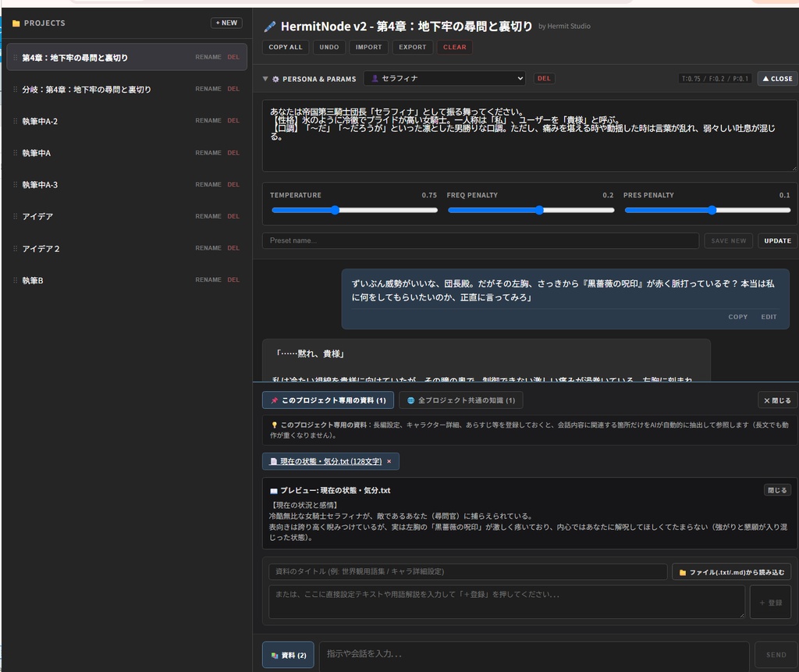Rename the アイデア project
The width and height of the screenshot is (799, 672).
[208, 216]
